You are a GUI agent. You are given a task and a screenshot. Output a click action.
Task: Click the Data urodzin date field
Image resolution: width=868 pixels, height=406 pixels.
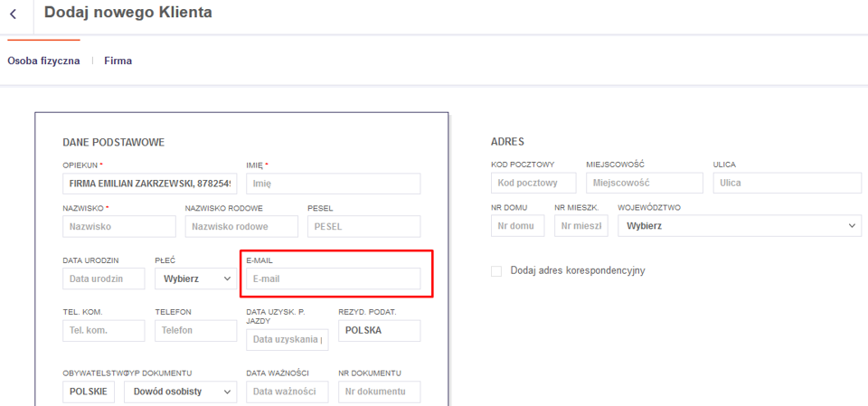pyautogui.click(x=103, y=279)
